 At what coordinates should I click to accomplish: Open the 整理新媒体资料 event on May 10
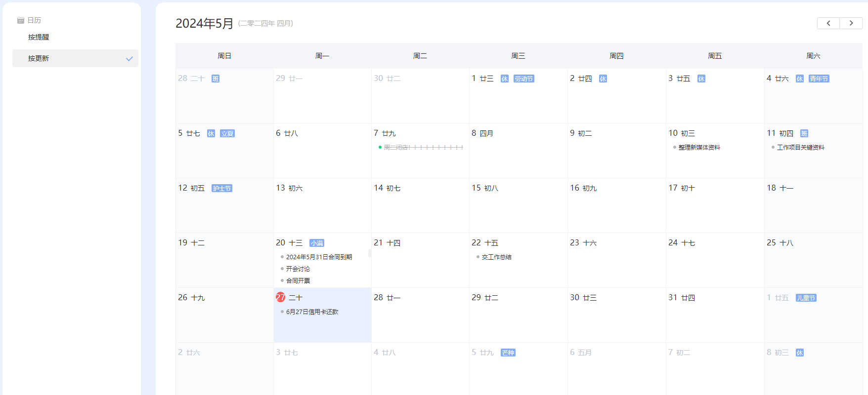pos(699,147)
